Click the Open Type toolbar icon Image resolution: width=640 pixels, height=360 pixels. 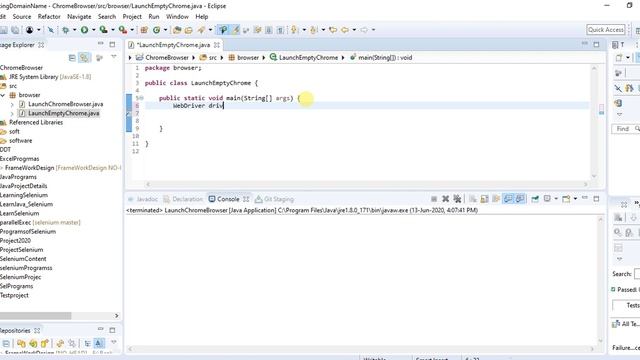pyautogui.click(x=177, y=30)
